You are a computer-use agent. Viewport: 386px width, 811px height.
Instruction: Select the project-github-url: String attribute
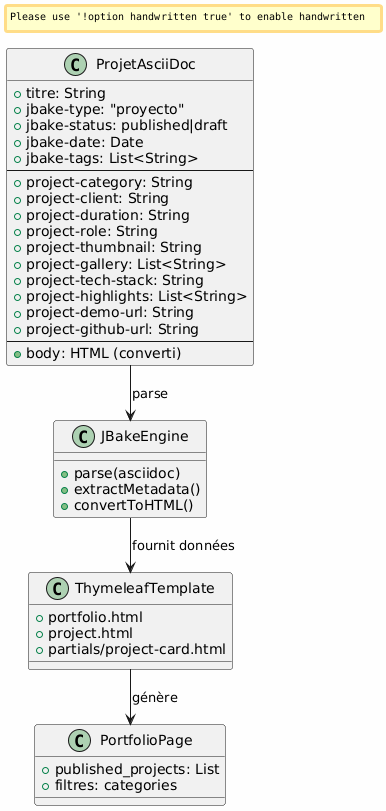tap(112, 329)
